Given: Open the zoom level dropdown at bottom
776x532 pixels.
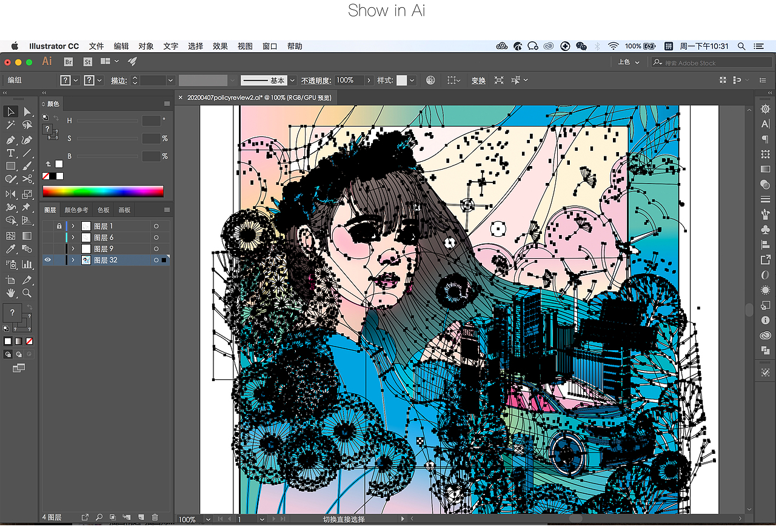Looking at the screenshot, I should [209, 519].
